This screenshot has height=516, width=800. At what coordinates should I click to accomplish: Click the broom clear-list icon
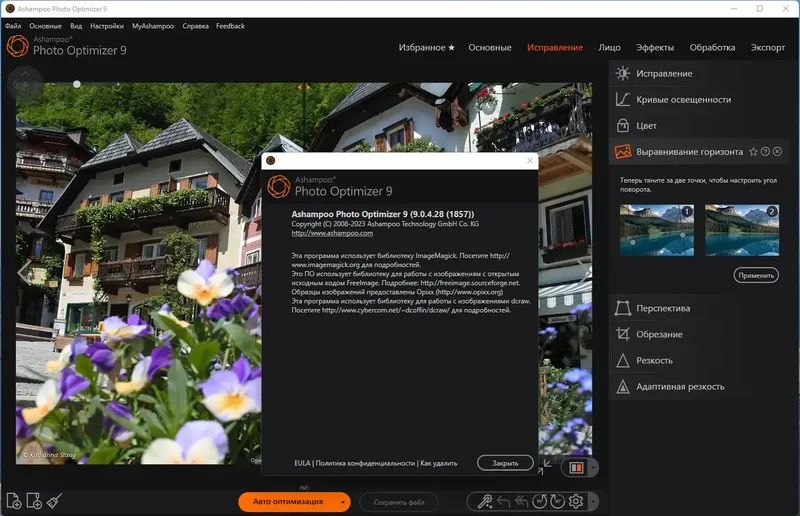coord(54,501)
